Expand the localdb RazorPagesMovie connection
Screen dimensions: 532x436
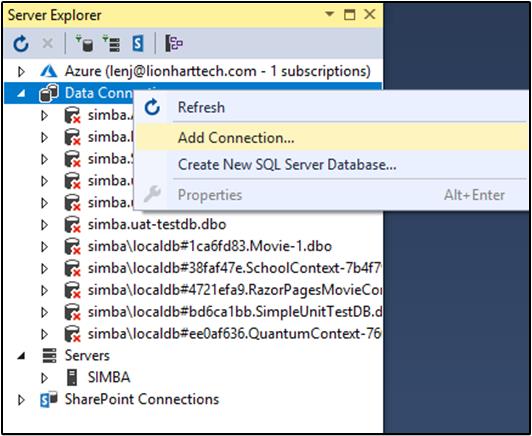(x=44, y=290)
